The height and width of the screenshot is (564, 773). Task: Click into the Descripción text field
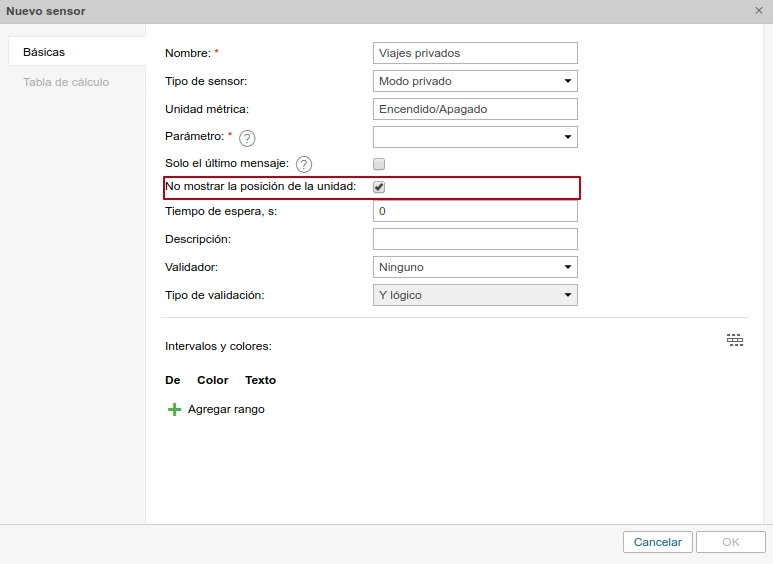tap(475, 239)
